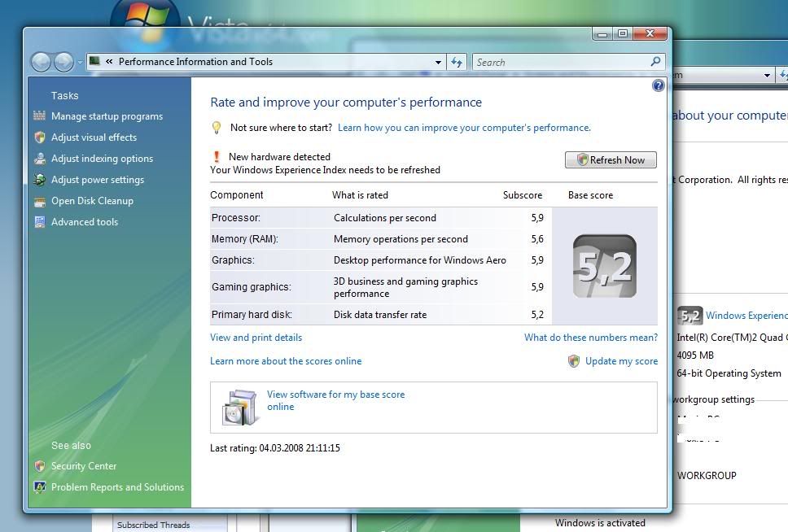Open Problem Reports and Solutions
This screenshot has height=532, width=788.
pos(117,486)
